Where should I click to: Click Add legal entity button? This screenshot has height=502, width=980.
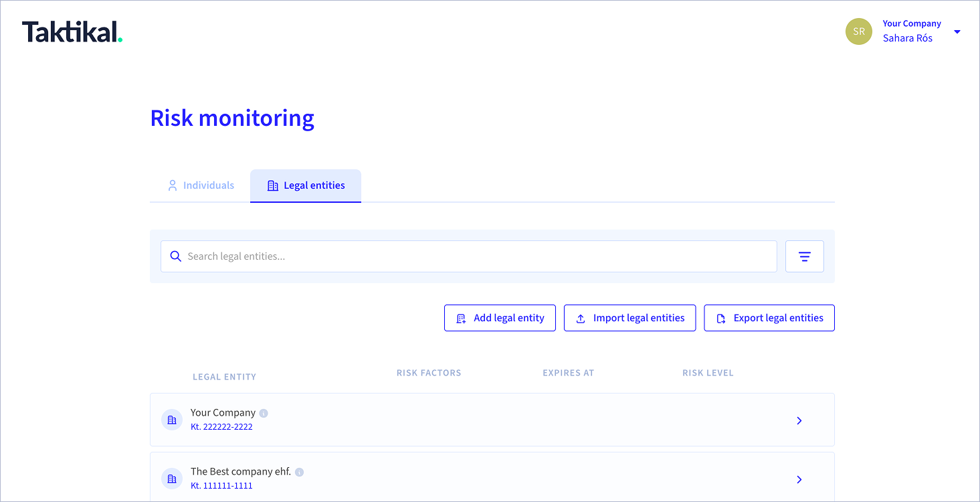click(500, 318)
